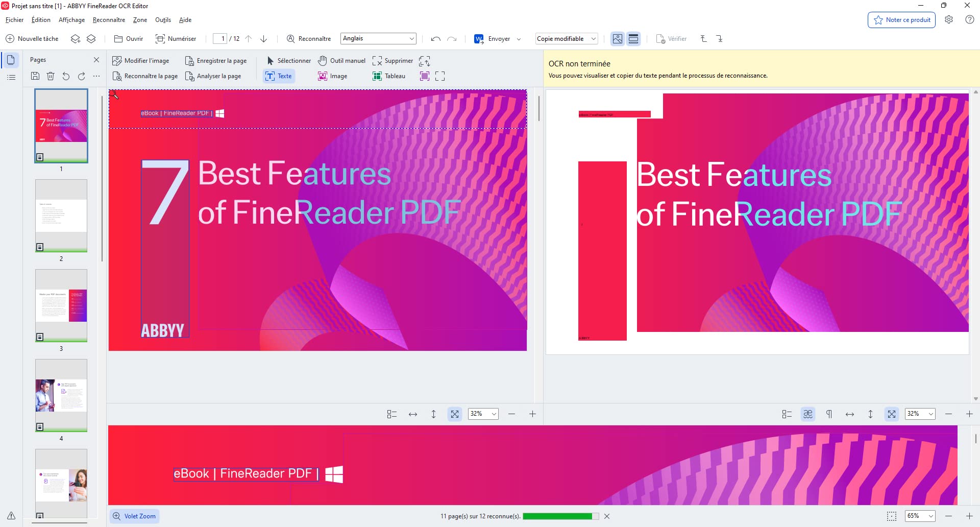Rotate the page counterclockwise
Viewport: 980px width, 527px height.
pos(66,76)
